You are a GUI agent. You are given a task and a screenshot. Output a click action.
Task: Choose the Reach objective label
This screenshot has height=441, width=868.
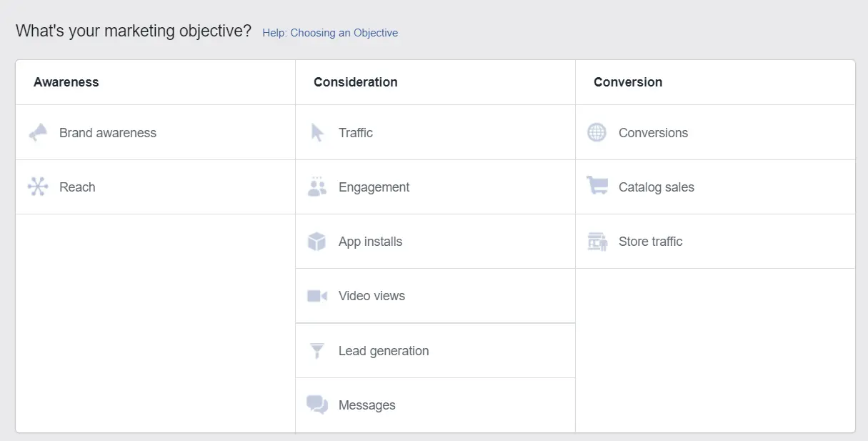click(77, 187)
